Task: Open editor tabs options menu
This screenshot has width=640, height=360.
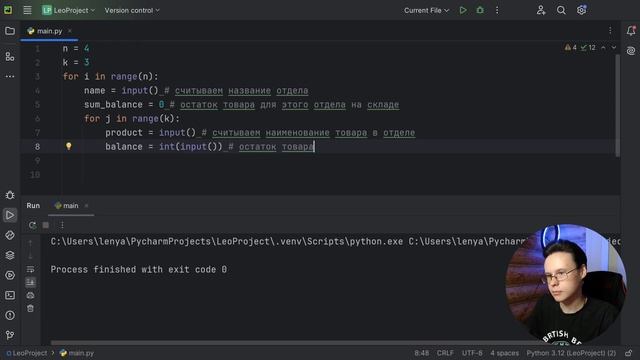Action: click(610, 31)
